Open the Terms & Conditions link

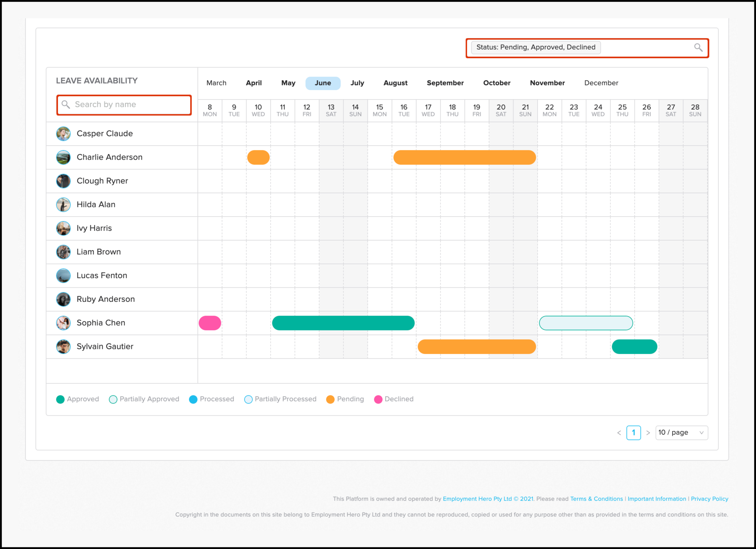[596, 499]
